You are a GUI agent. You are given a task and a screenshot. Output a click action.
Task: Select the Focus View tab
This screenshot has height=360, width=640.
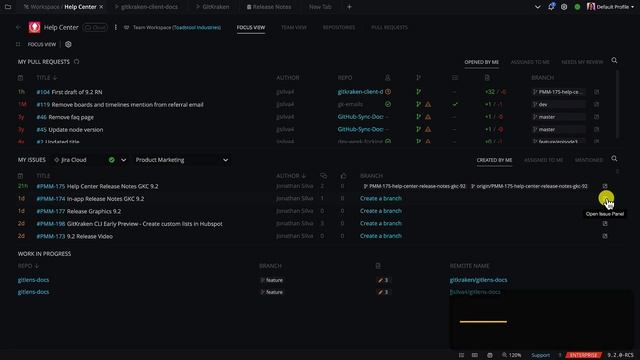coord(251,27)
